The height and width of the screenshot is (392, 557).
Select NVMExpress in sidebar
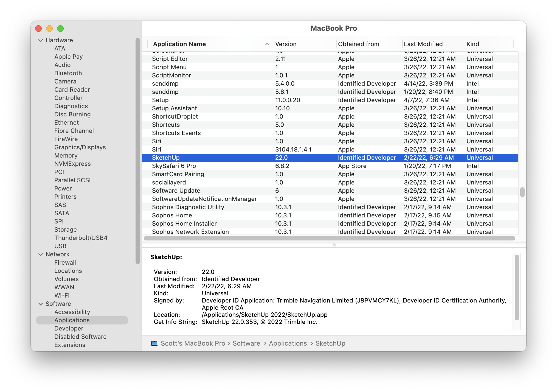tap(72, 164)
